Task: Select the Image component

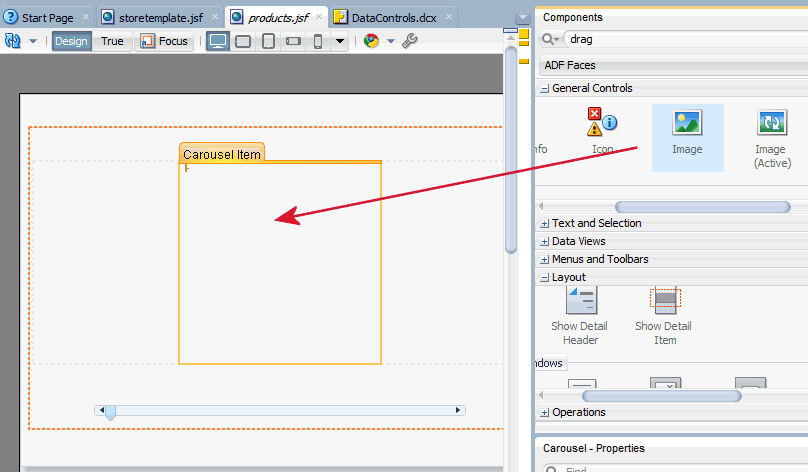Action: tap(687, 137)
